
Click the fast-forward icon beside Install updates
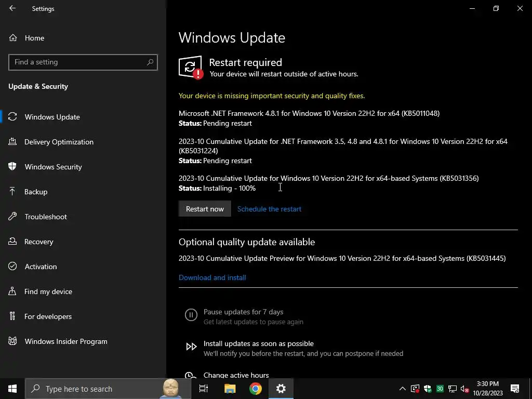point(191,347)
